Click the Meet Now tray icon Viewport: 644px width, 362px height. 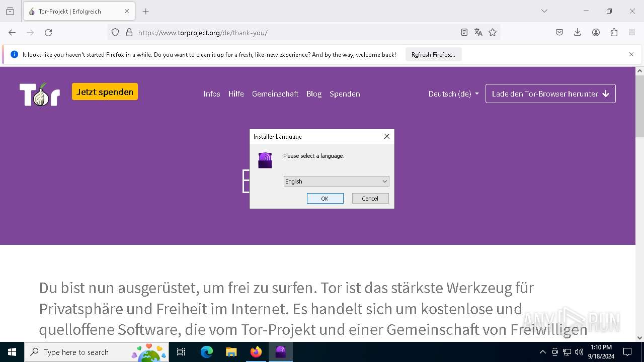point(555,352)
